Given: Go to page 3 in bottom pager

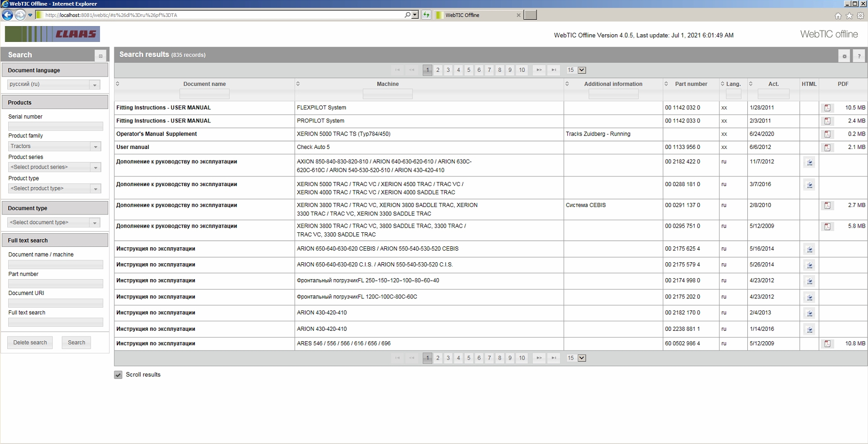Looking at the screenshot, I should 448,358.
